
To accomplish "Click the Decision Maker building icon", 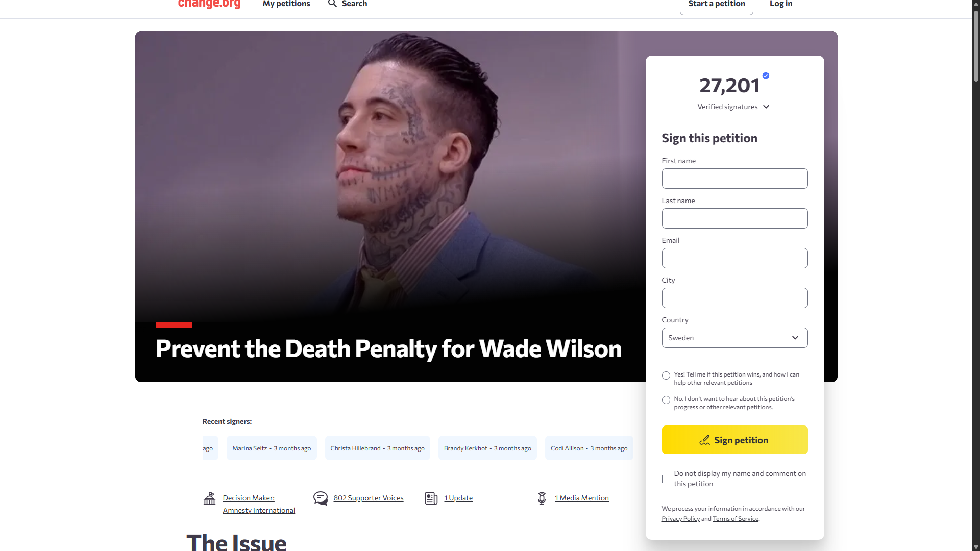I will pos(209,498).
